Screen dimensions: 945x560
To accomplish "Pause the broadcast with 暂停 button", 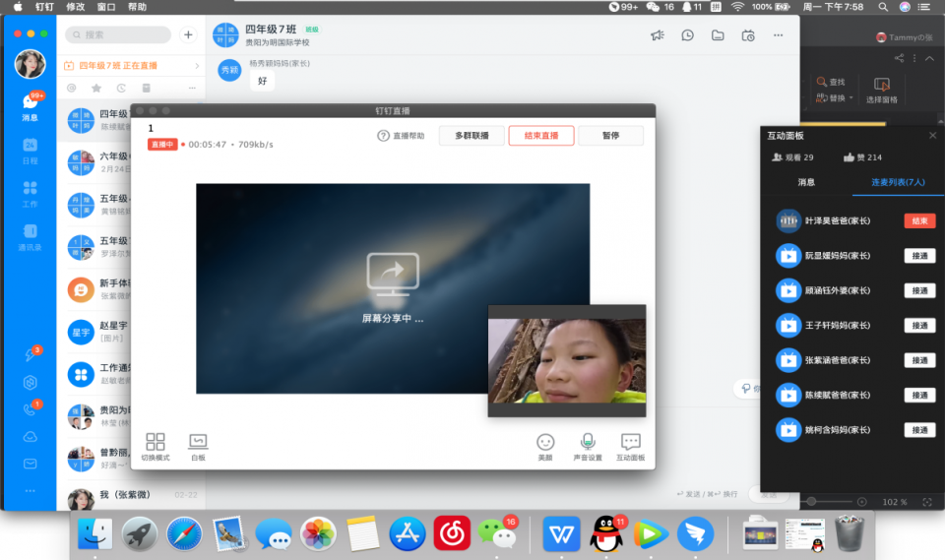I will (610, 136).
